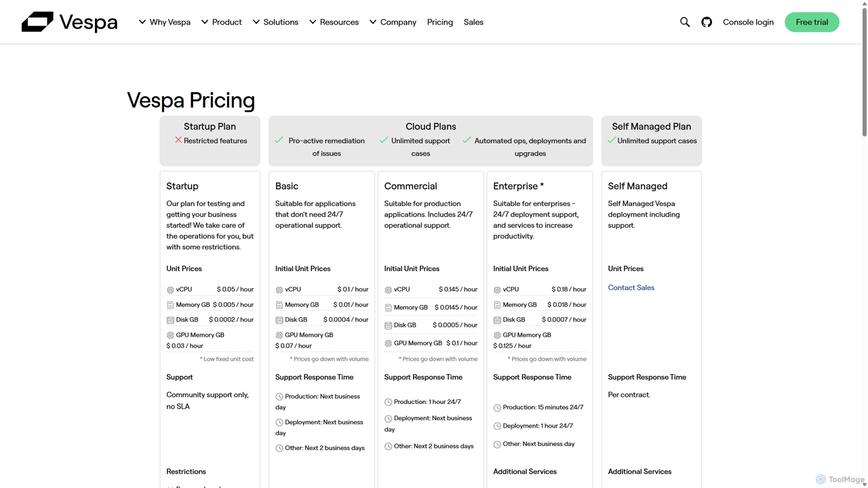
Task: Select the Enterprise * plan title
Action: coord(518,186)
